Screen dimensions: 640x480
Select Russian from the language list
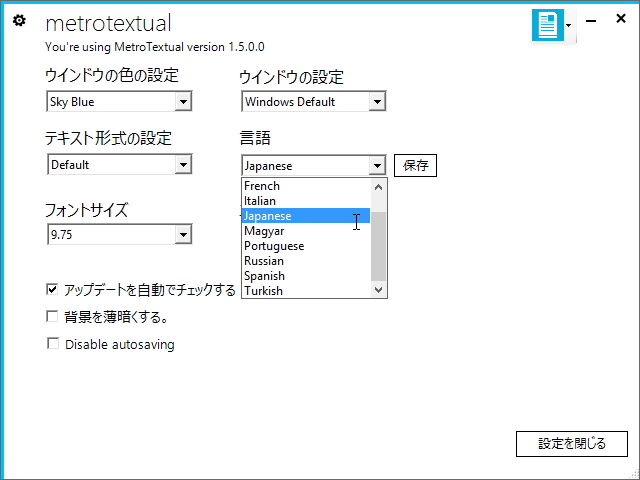[306, 261]
